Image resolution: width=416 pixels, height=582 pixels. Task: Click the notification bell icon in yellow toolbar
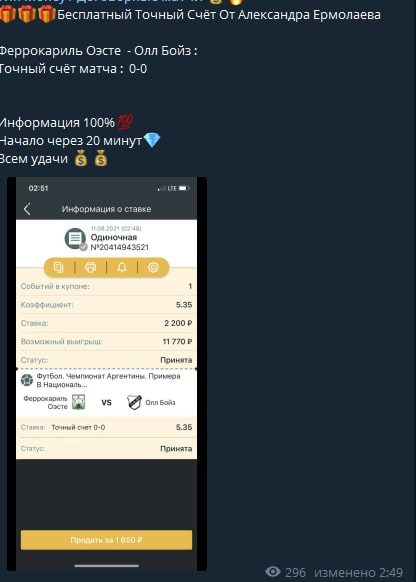click(122, 267)
